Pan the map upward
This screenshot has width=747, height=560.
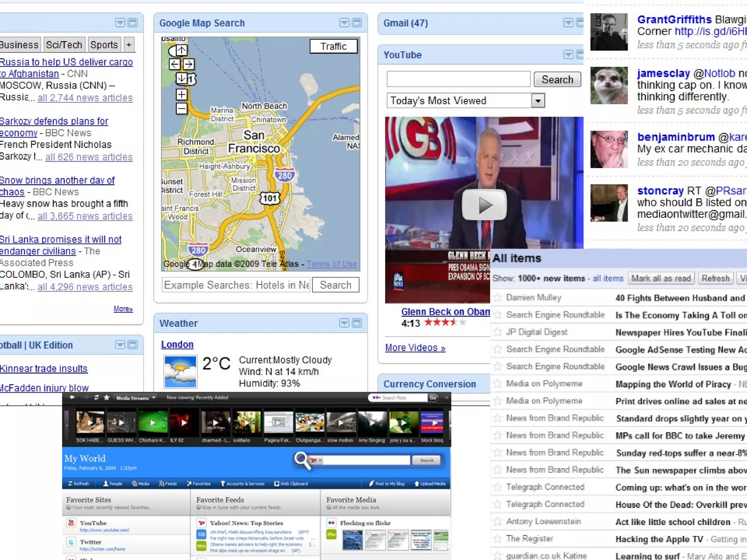[182, 50]
